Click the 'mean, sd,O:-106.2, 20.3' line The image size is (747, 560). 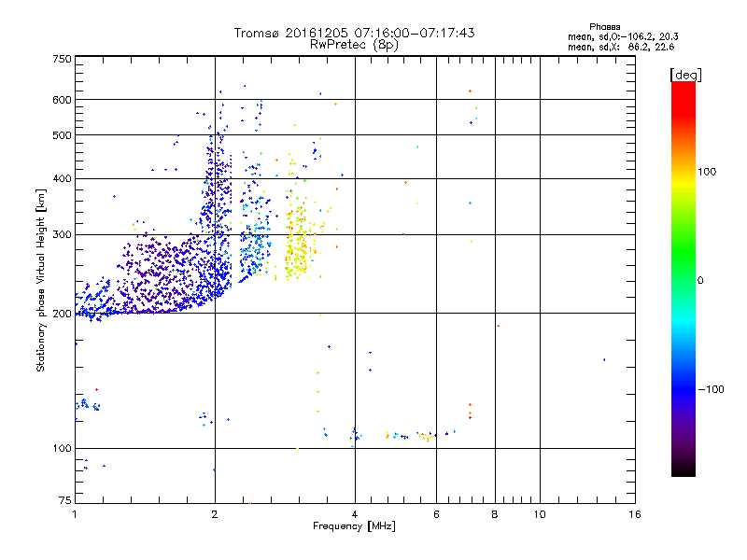coord(623,36)
